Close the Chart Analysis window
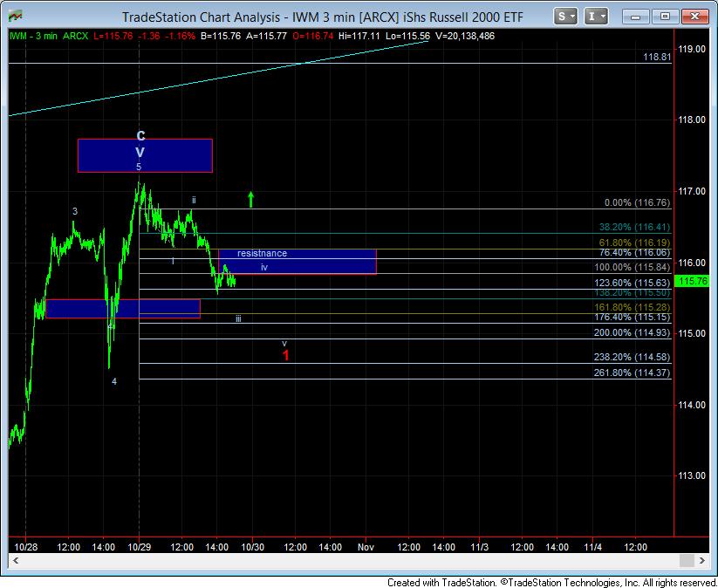The height and width of the screenshot is (588, 718). coord(694,17)
